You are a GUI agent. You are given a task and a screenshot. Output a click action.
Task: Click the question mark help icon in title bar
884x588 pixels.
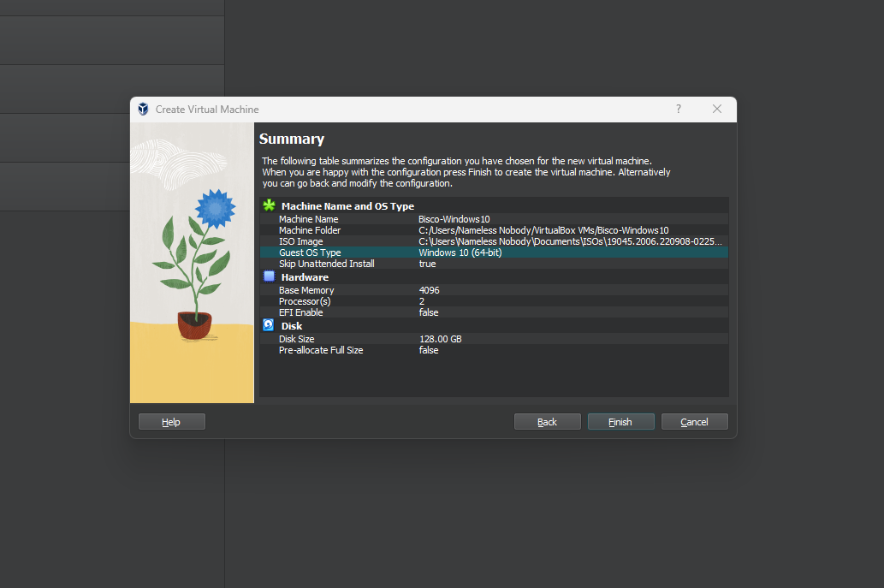(679, 109)
